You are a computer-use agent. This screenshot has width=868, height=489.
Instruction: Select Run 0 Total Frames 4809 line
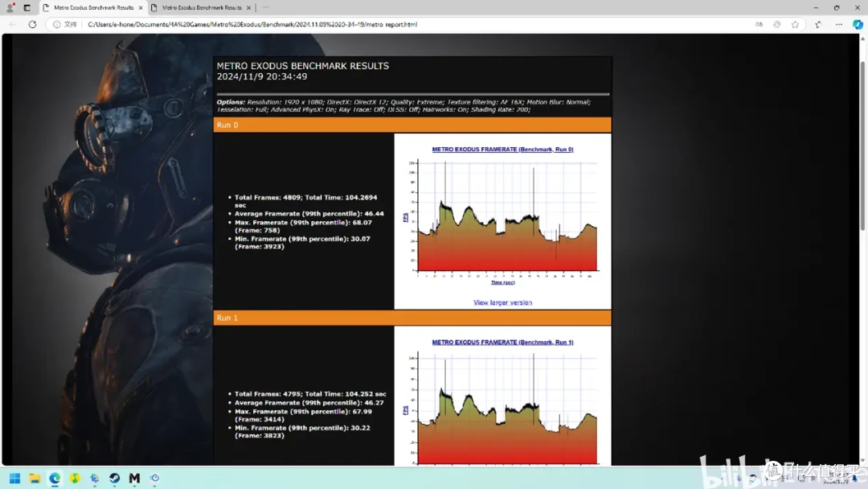point(305,201)
